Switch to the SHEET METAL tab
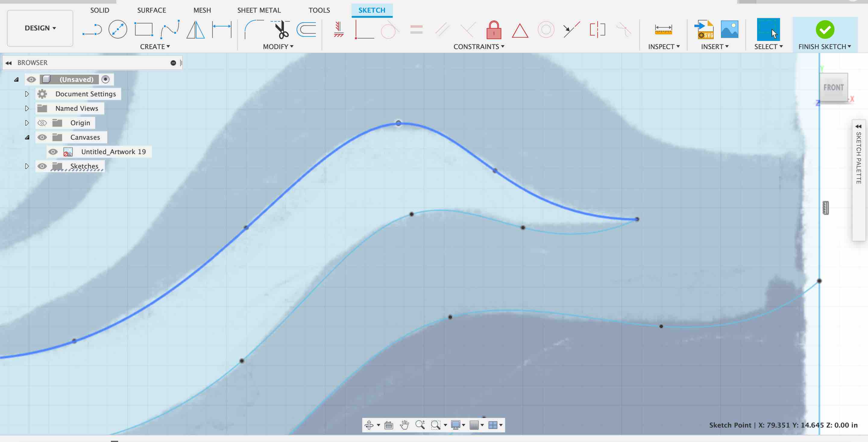Viewport: 868px width, 442px height. coord(259,10)
